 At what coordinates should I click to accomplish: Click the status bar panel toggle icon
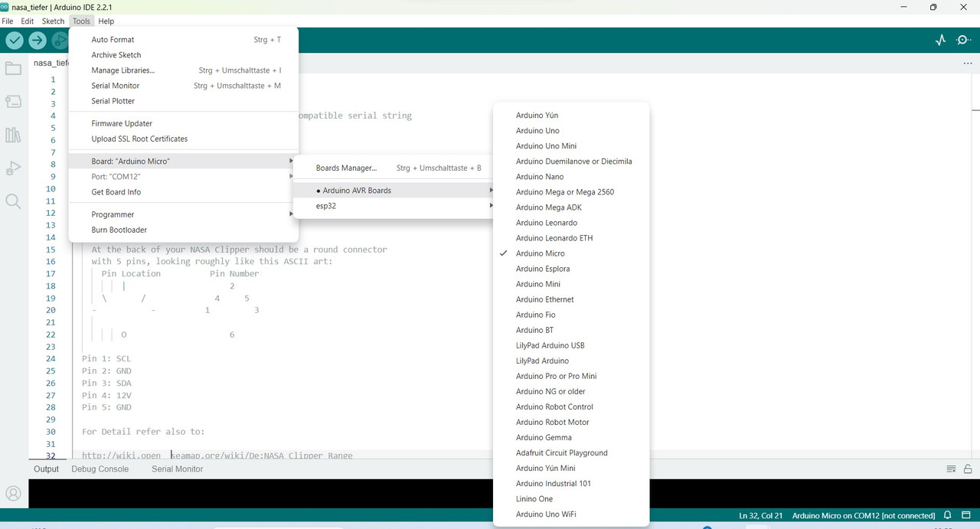966,515
